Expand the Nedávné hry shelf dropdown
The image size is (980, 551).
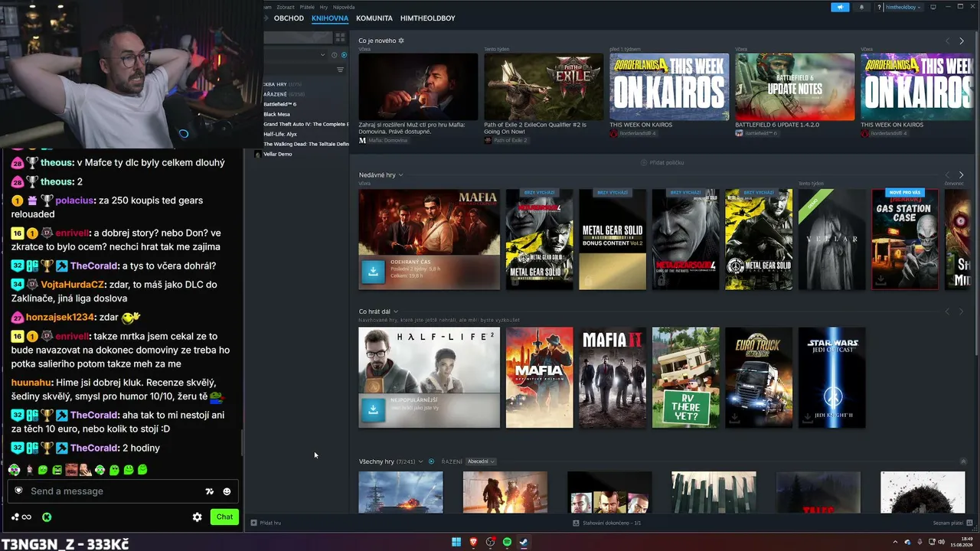[x=400, y=175]
